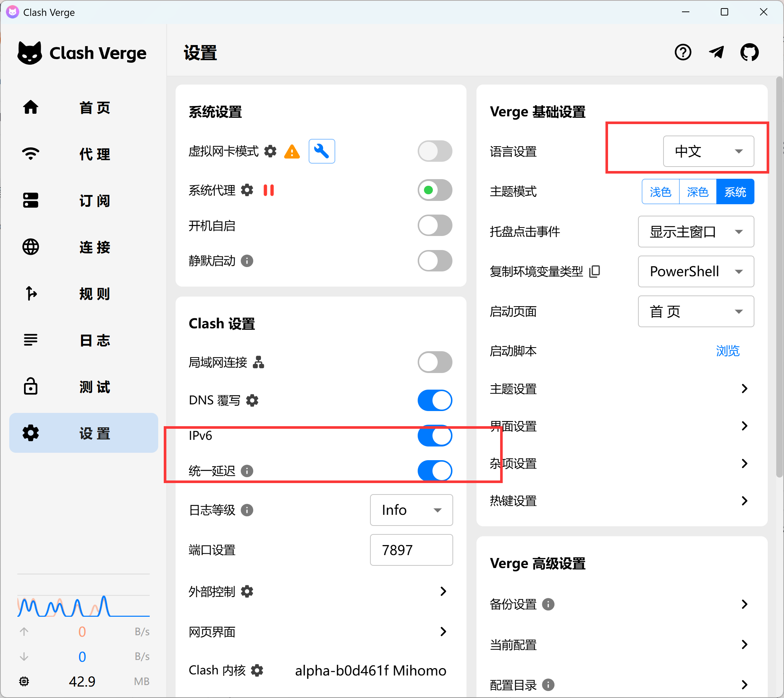784x698 pixels.
Task: Select the 深色 dark theme button
Action: [697, 192]
